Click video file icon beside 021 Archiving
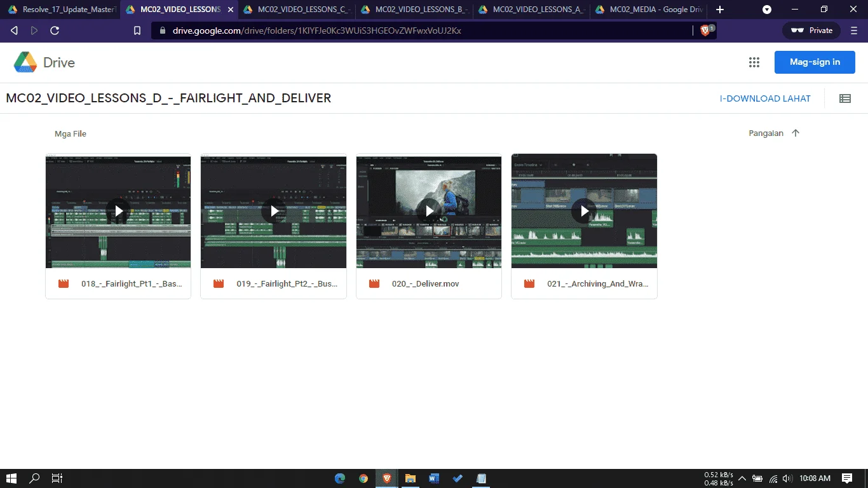The height and width of the screenshot is (488, 868). point(529,284)
